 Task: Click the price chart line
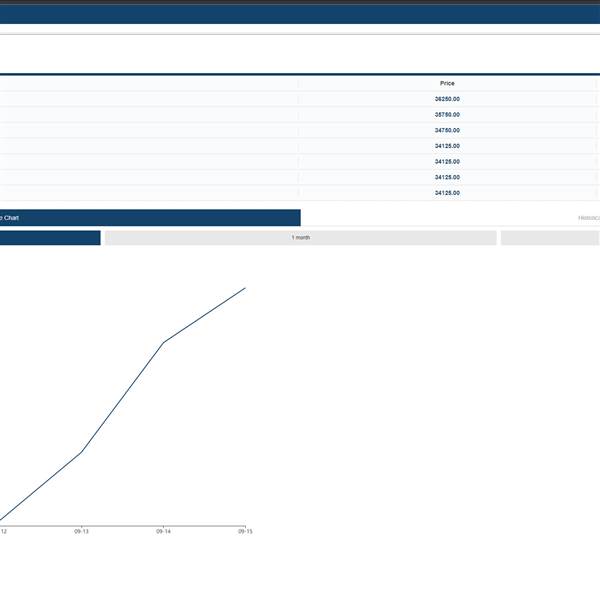(122, 397)
